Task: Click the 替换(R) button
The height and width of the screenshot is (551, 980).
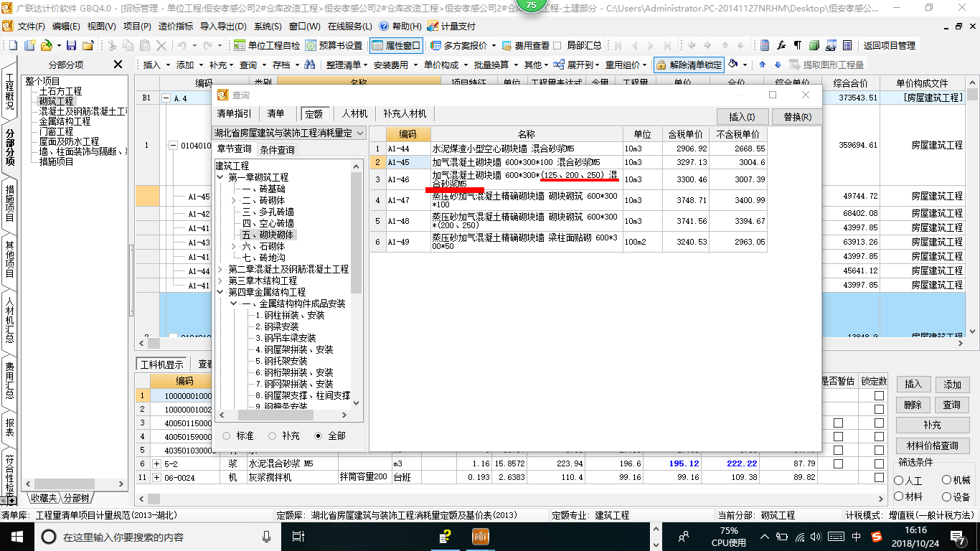Action: tap(798, 117)
